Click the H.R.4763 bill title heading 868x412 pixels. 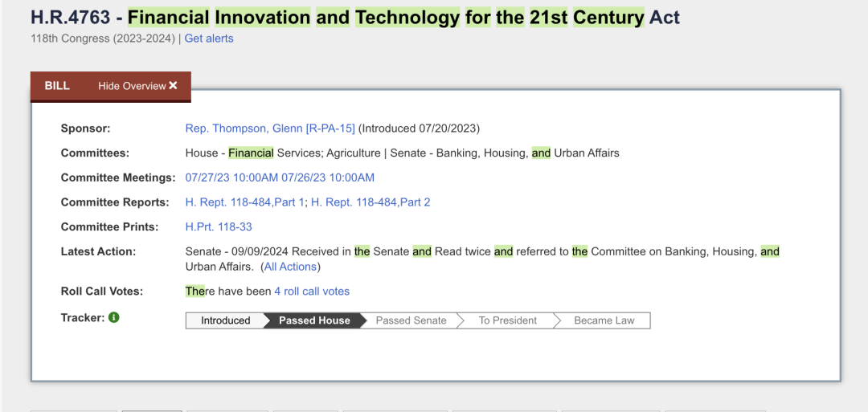355,18
